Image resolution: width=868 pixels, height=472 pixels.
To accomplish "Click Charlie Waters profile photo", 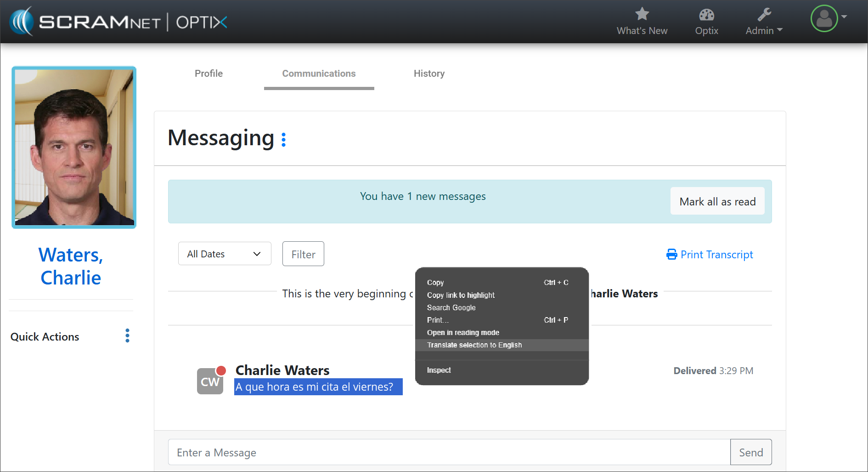I will [x=74, y=147].
